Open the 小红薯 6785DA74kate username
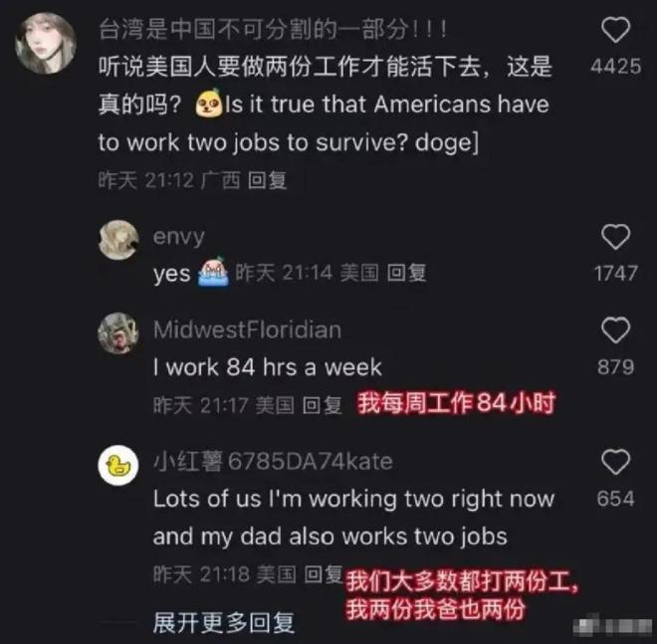Image resolution: width=657 pixels, height=644 pixels. (x=273, y=461)
